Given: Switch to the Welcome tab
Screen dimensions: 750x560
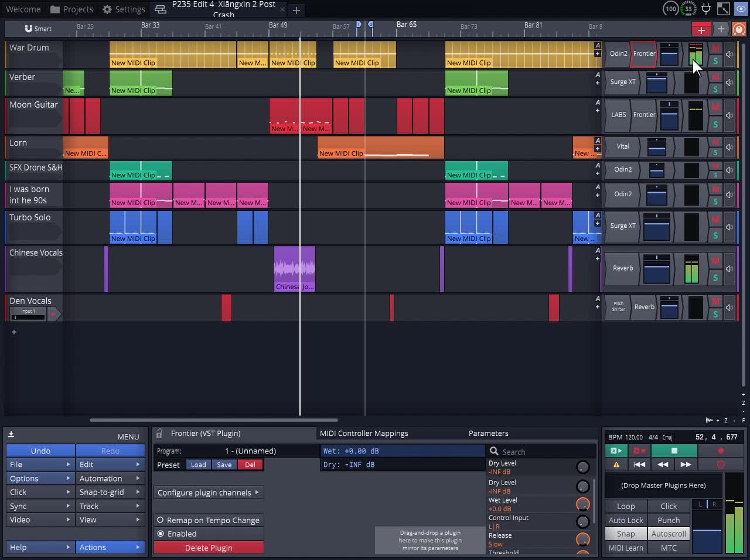Looking at the screenshot, I should tap(23, 9).
